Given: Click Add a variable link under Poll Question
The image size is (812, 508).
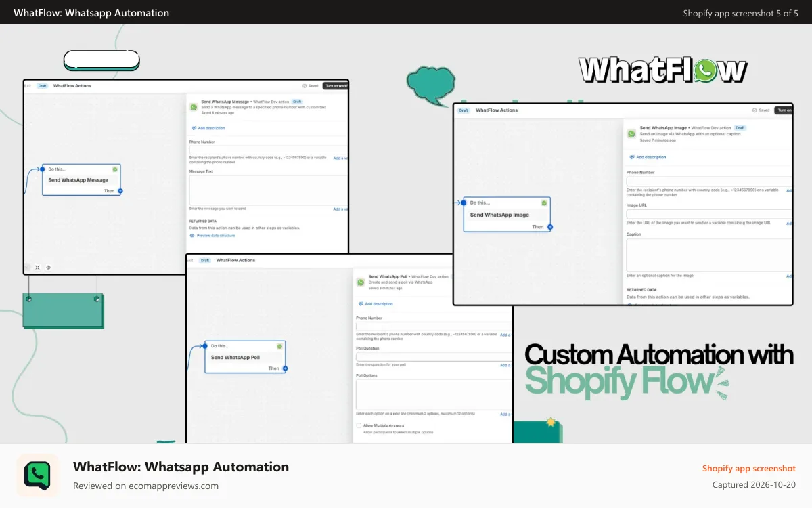Looking at the screenshot, I should point(506,365).
